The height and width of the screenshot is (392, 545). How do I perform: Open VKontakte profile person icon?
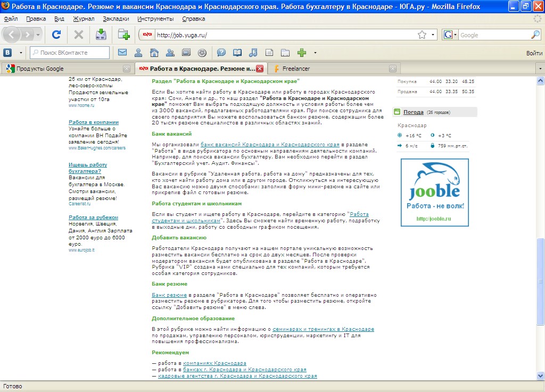(138, 53)
